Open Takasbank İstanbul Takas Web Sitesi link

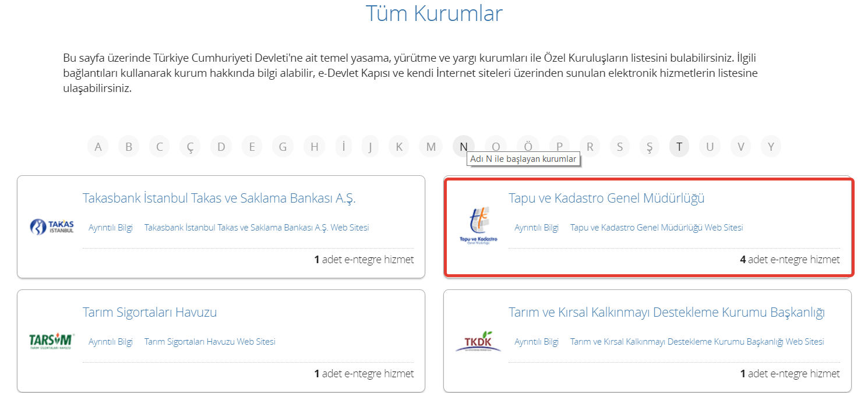pyautogui.click(x=257, y=227)
